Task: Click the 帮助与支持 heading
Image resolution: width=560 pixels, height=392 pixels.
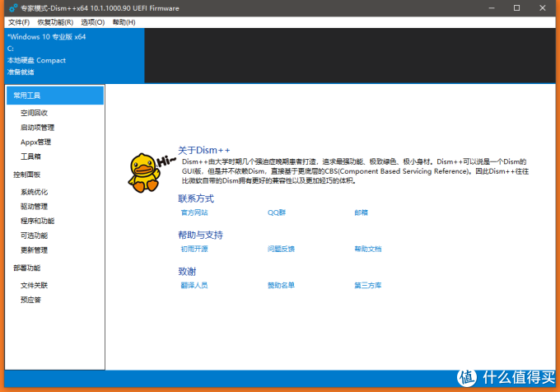Action: click(x=200, y=235)
